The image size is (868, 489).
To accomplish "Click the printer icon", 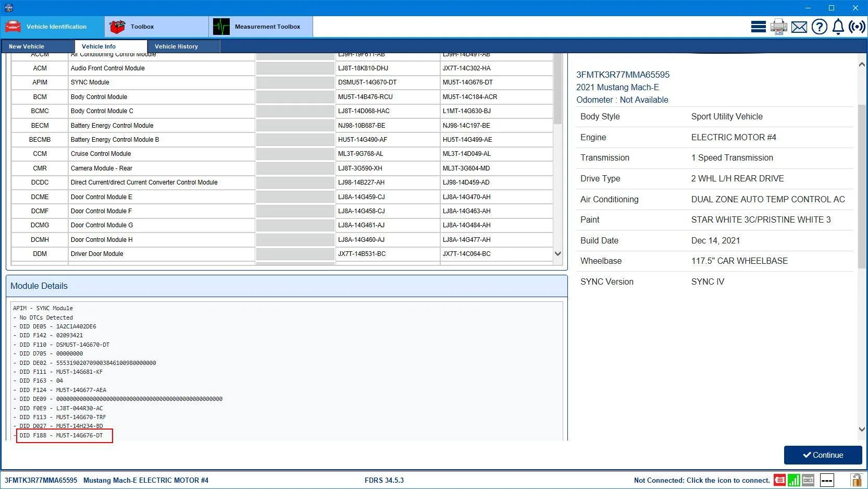I will (778, 27).
